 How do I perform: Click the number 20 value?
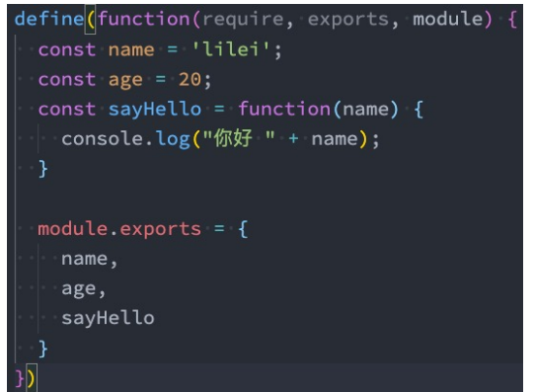pos(190,80)
